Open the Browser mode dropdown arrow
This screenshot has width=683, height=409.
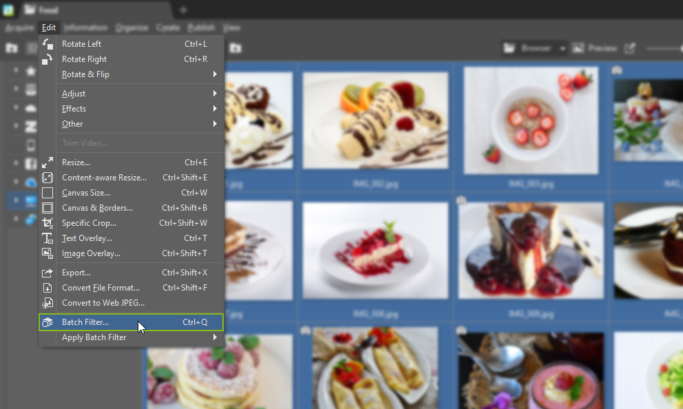point(562,48)
